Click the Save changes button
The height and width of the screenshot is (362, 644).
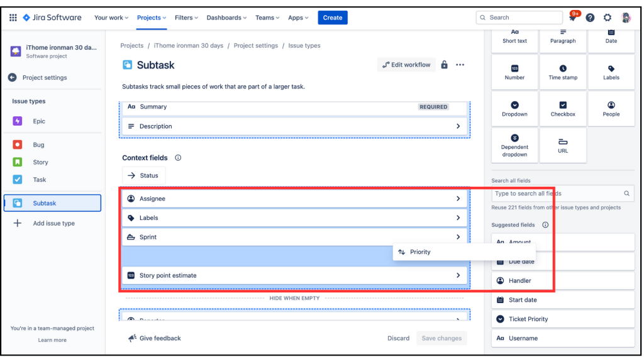point(441,338)
